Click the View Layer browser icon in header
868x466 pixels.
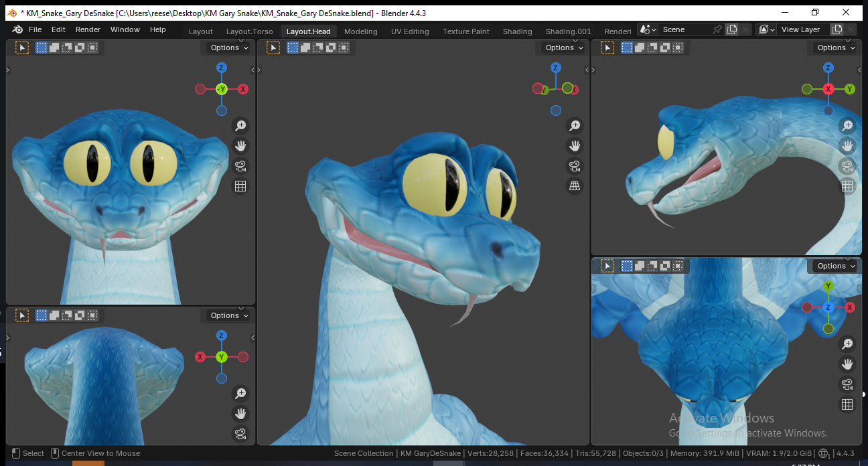(x=764, y=29)
